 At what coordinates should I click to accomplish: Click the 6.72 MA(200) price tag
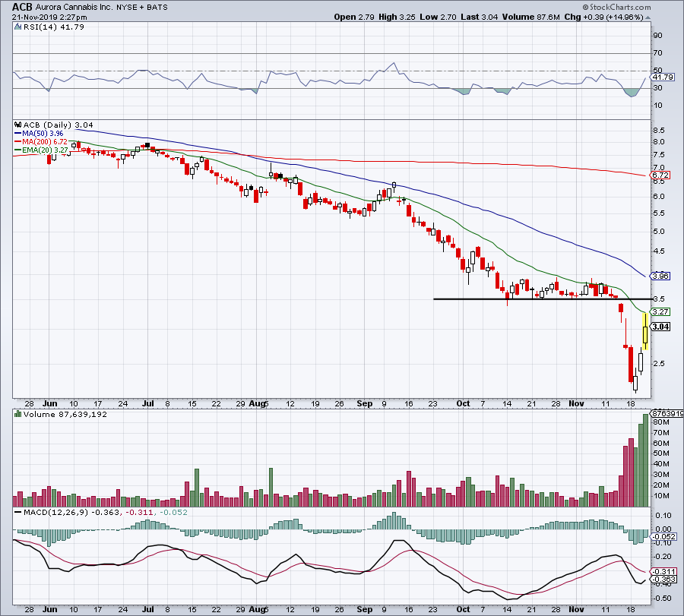(661, 175)
